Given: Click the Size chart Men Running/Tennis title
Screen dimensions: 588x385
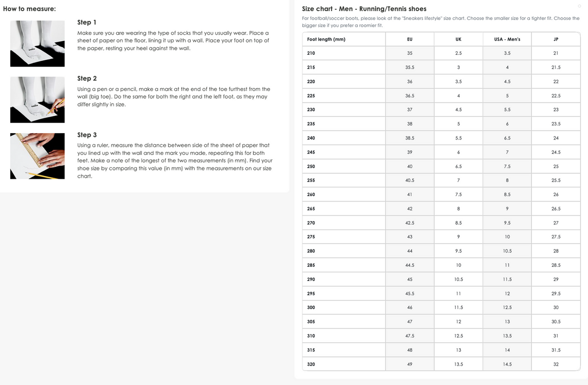Looking at the screenshot, I should click(364, 9).
